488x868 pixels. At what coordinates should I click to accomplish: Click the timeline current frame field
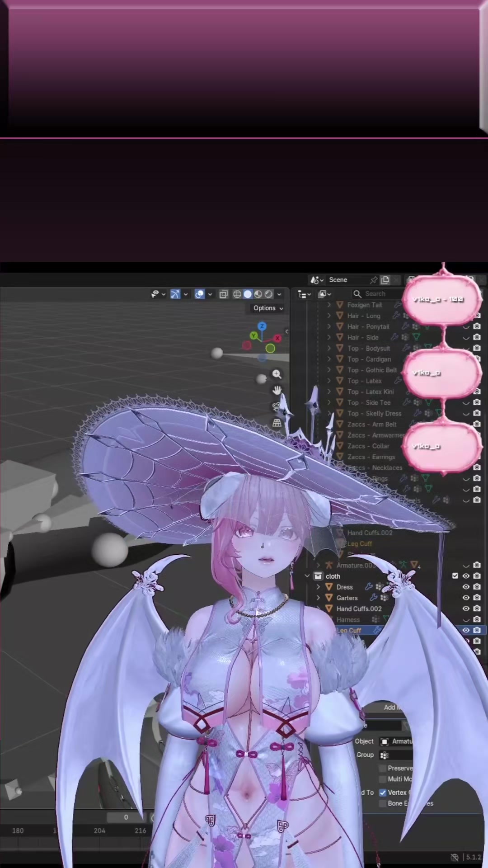click(x=126, y=817)
